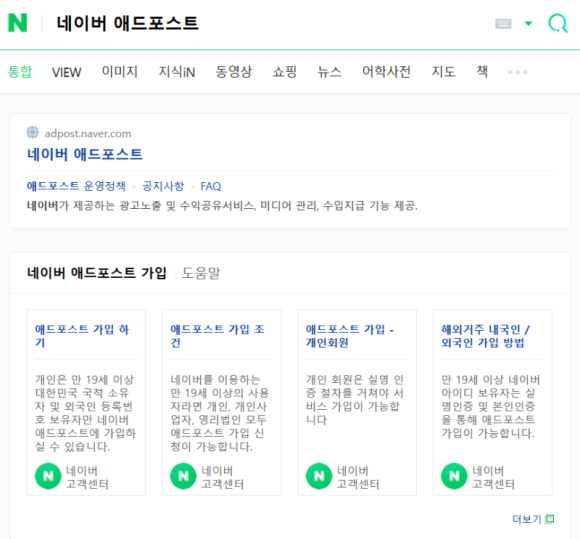Open the 책 tab
The width and height of the screenshot is (580, 539).
482,71
